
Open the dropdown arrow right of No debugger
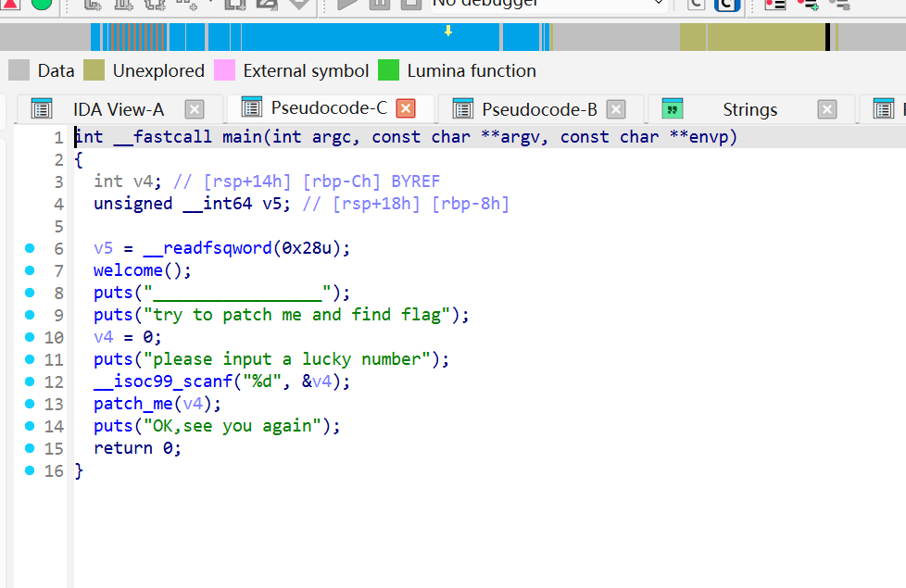coord(660,3)
